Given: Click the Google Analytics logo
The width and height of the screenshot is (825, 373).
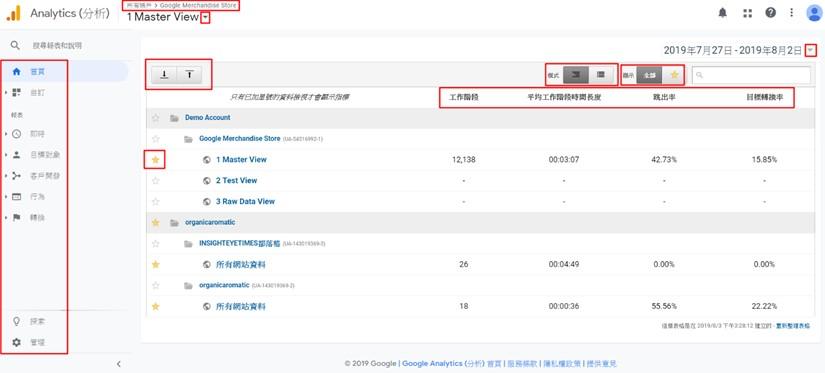Looking at the screenshot, I should tap(14, 13).
